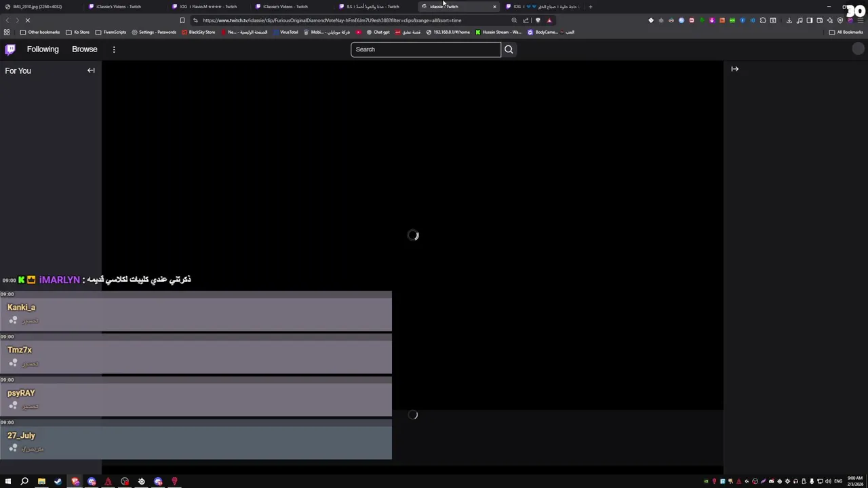Open the BodyCame bookmark

click(542, 32)
